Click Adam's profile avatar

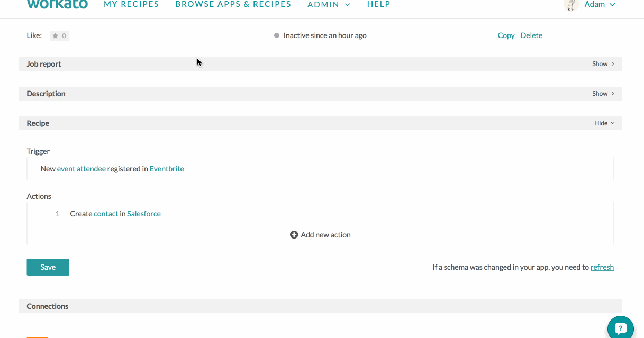pos(571,4)
